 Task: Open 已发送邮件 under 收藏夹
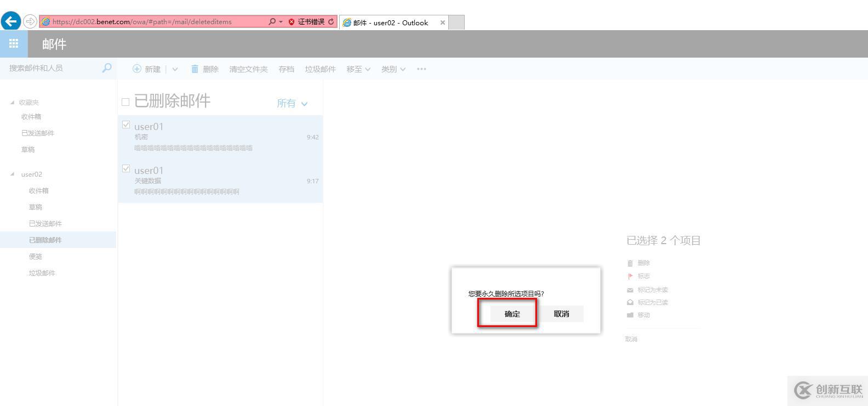coord(38,133)
